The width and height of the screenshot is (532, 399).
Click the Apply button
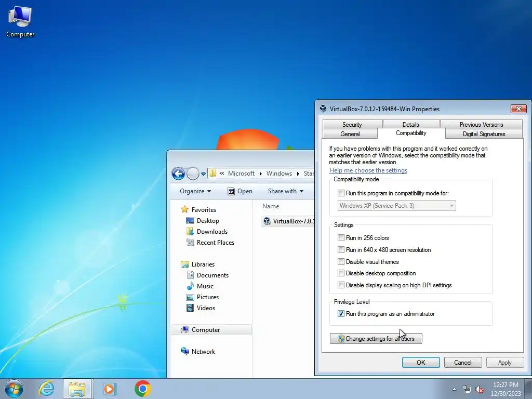(x=505, y=362)
